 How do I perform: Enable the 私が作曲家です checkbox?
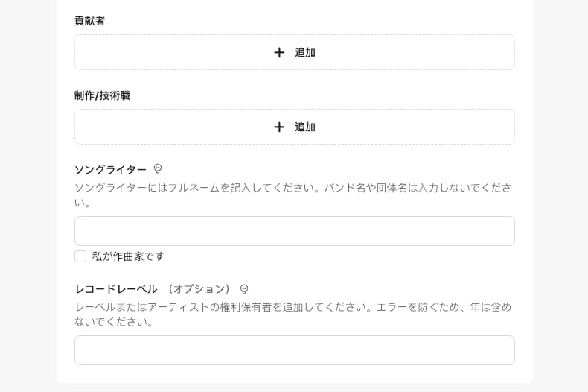(80, 256)
